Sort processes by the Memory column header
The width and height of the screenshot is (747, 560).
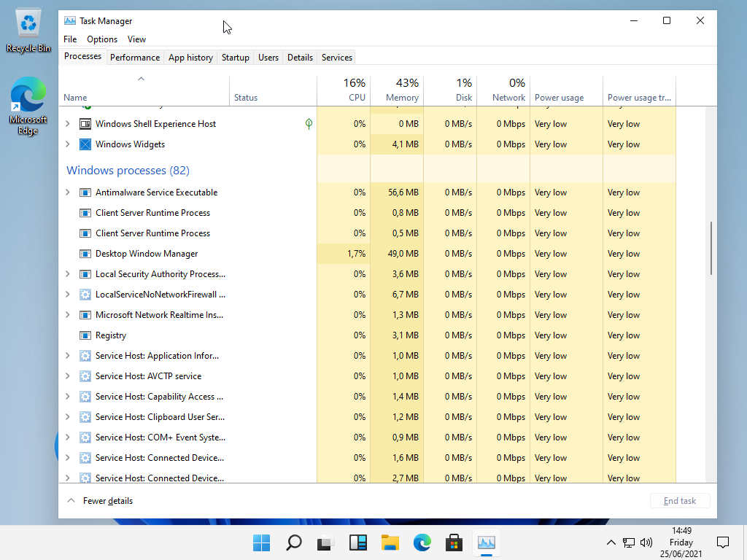pos(397,90)
